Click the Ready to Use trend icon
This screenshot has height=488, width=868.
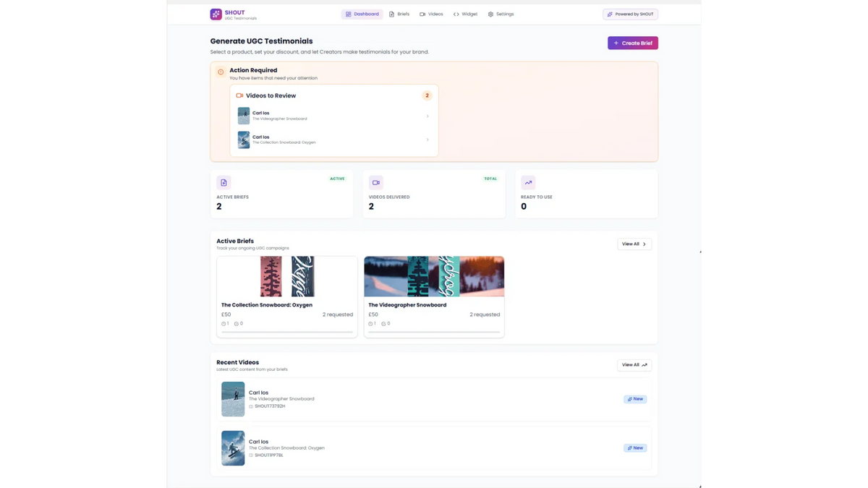[x=528, y=182]
